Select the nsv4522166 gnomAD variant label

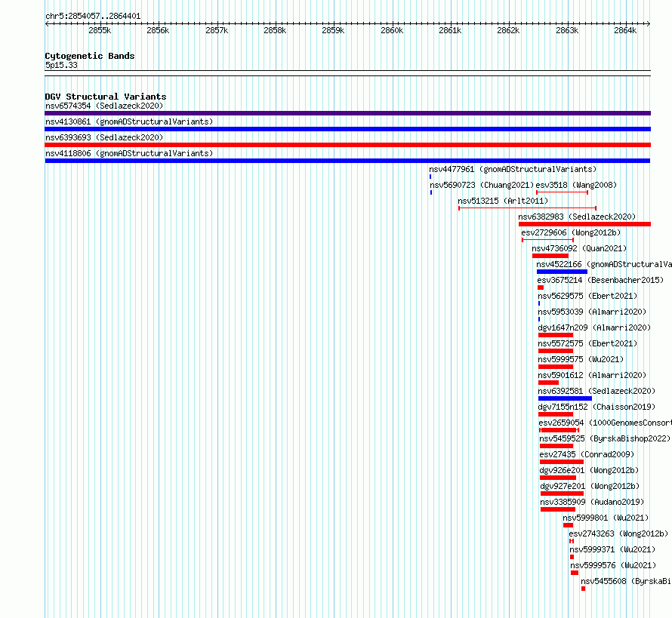pyautogui.click(x=604, y=264)
